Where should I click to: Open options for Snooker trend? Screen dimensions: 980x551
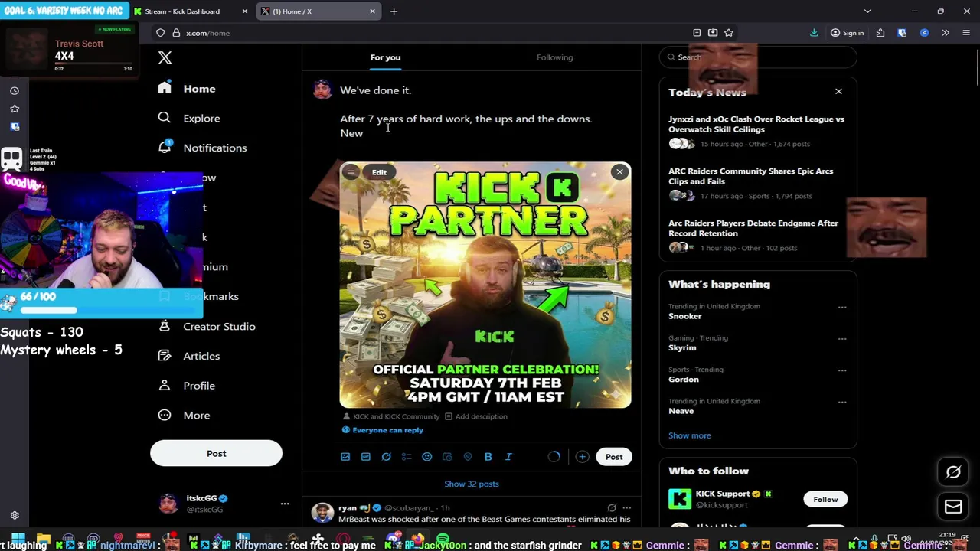pos(842,308)
